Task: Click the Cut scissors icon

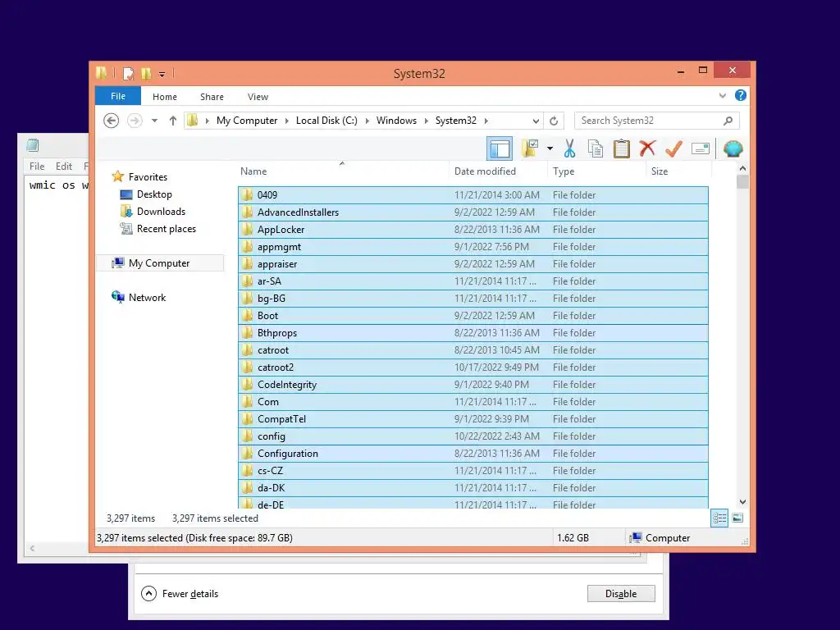Action: [569, 148]
